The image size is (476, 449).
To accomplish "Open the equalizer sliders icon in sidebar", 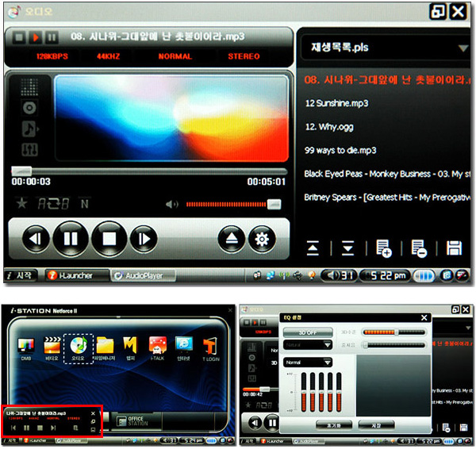I will [x=30, y=149].
